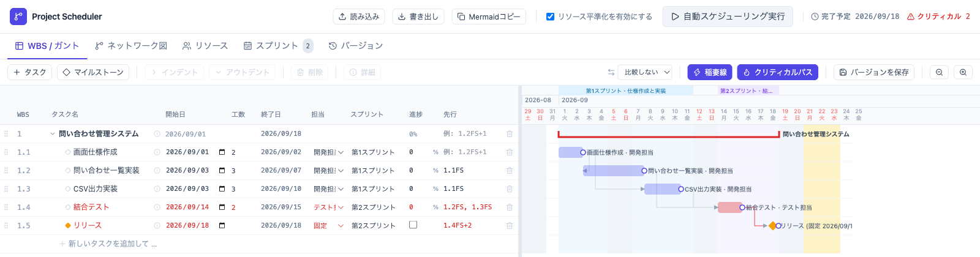Image resolution: width=980 pixels, height=257 pixels.
Task: Click the Project Scheduler logo icon
Action: click(18, 17)
